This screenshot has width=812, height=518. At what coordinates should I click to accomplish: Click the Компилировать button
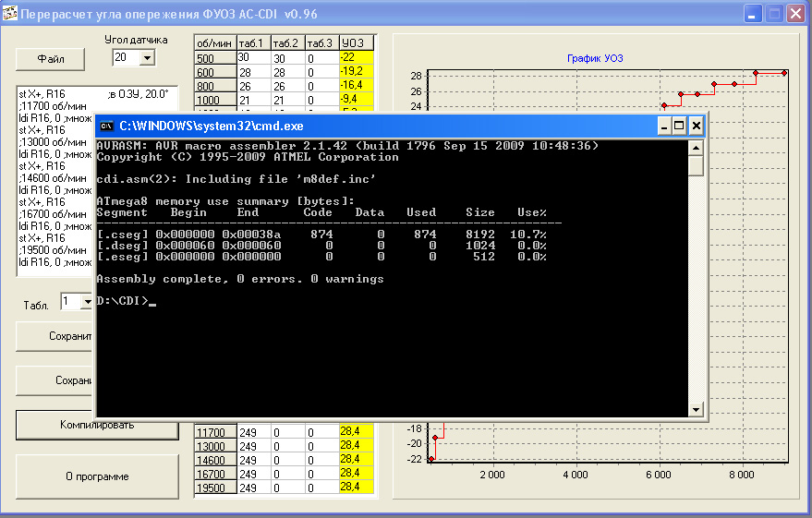click(x=97, y=425)
